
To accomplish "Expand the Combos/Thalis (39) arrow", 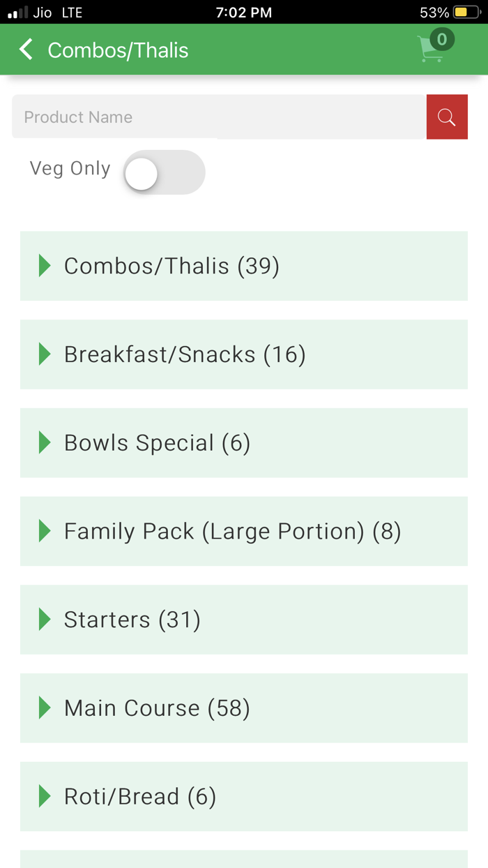I will point(45,266).
